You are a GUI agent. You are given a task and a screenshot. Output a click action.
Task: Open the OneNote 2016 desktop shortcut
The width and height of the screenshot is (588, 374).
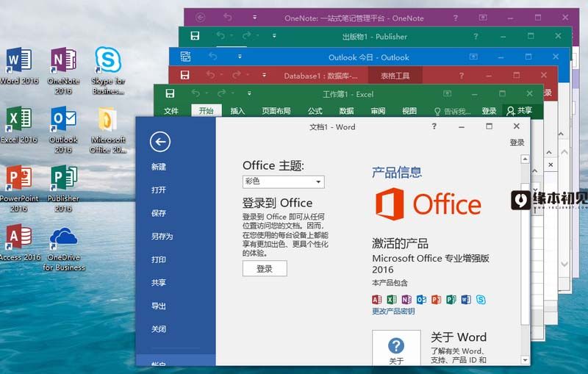point(63,71)
